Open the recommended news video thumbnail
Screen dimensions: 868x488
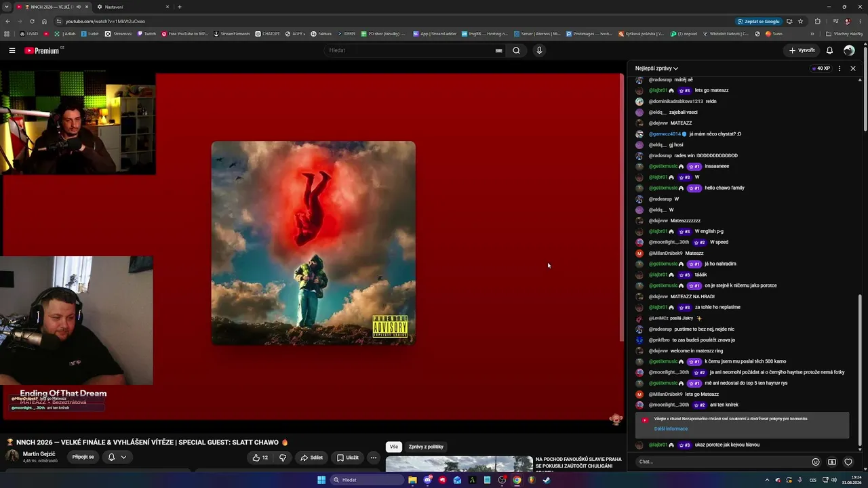click(x=459, y=464)
